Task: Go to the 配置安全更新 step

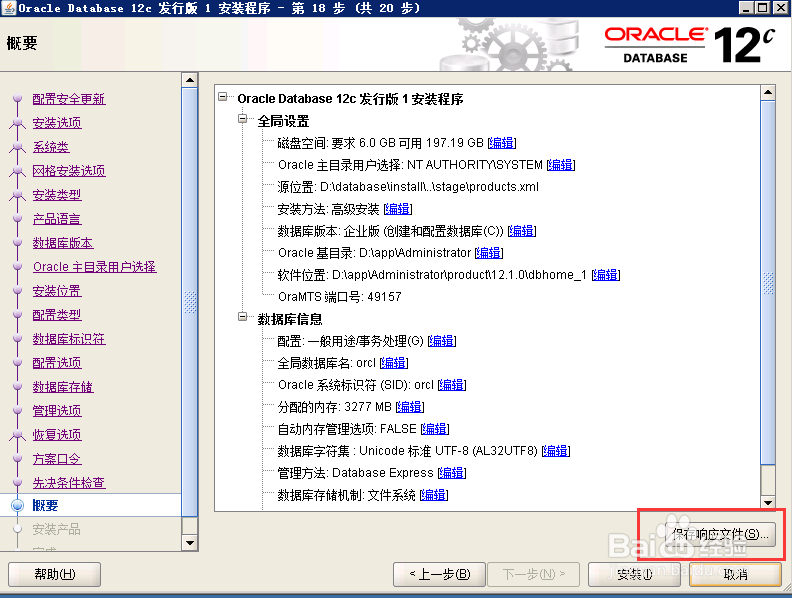Action: click(69, 99)
